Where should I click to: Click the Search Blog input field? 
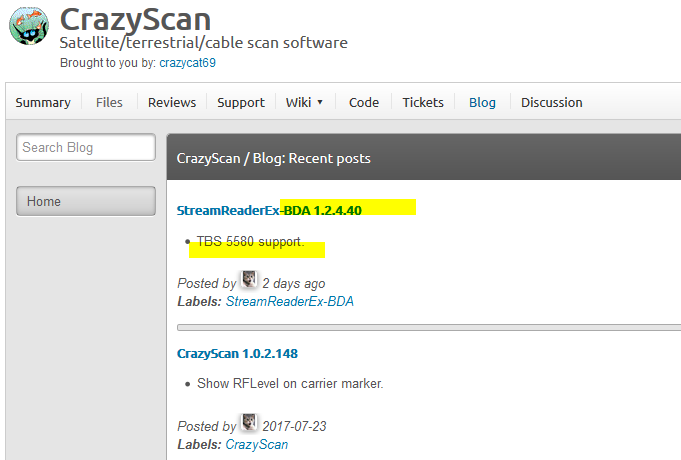click(86, 148)
